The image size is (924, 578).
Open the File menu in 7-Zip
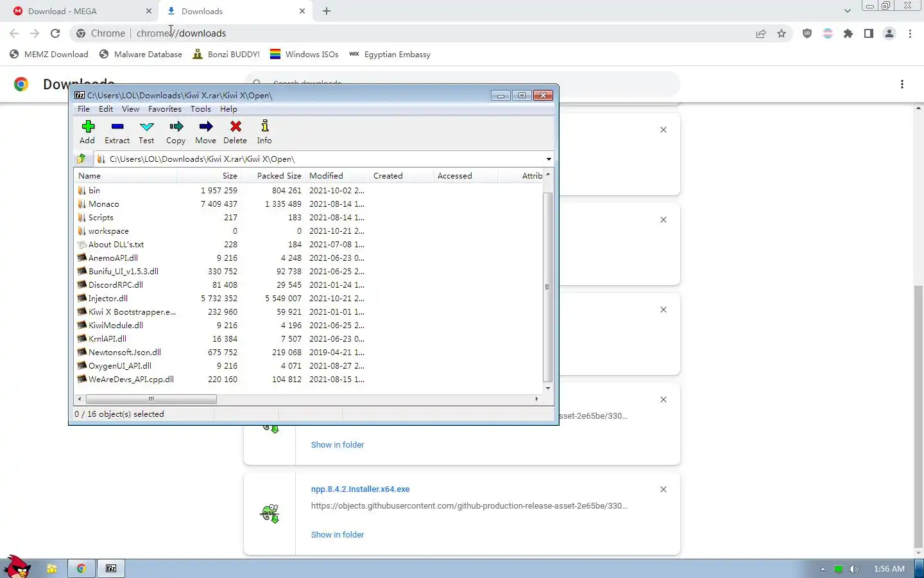click(x=84, y=109)
